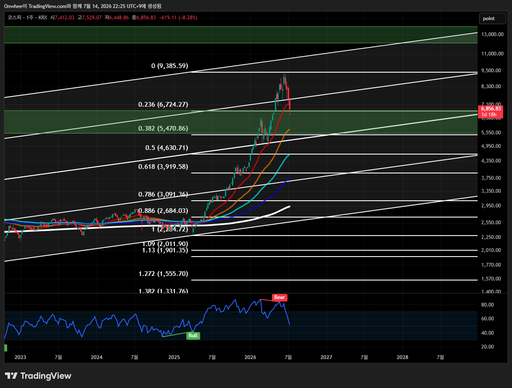
Task: Click the 11,000.00 price axis label
Action: coord(492,53)
